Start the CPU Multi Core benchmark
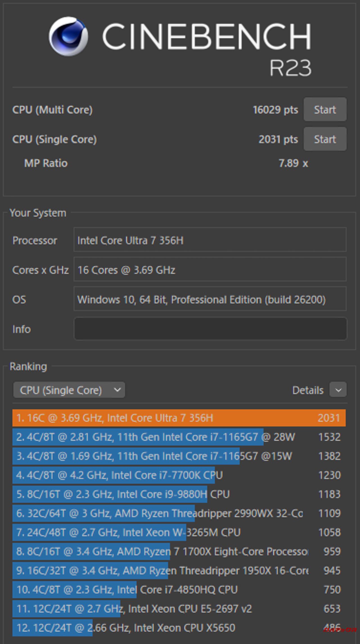This screenshot has width=360, height=644. [x=325, y=110]
